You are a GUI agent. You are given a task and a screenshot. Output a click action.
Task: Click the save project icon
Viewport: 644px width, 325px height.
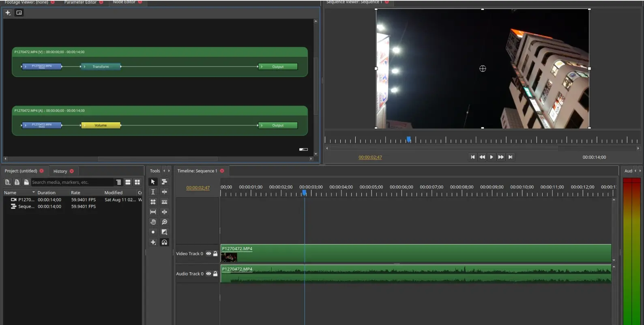[26, 182]
